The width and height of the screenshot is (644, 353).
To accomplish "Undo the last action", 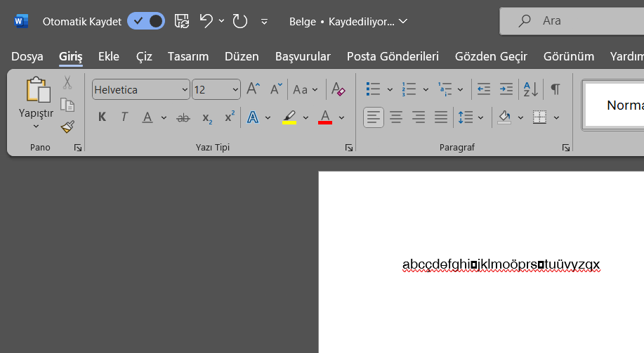I will pos(206,21).
